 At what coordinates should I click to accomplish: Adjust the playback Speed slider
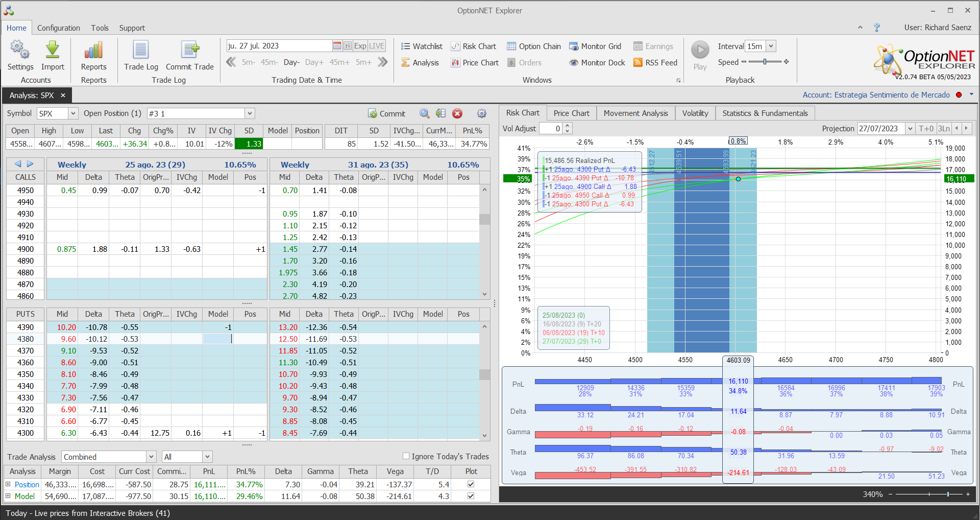click(765, 62)
